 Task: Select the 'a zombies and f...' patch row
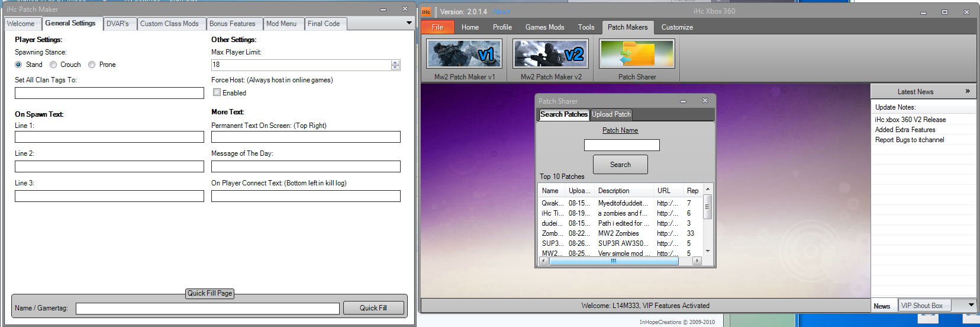pyautogui.click(x=620, y=213)
